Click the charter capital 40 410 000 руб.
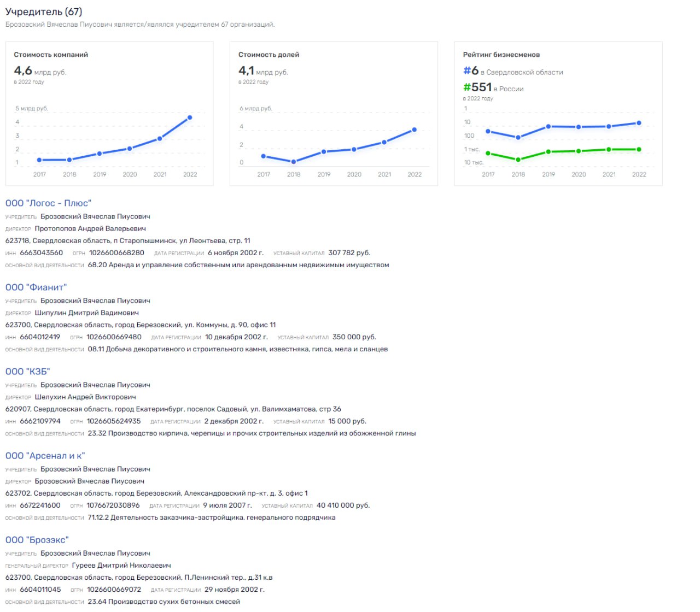This screenshot has height=612, width=700. [x=343, y=505]
